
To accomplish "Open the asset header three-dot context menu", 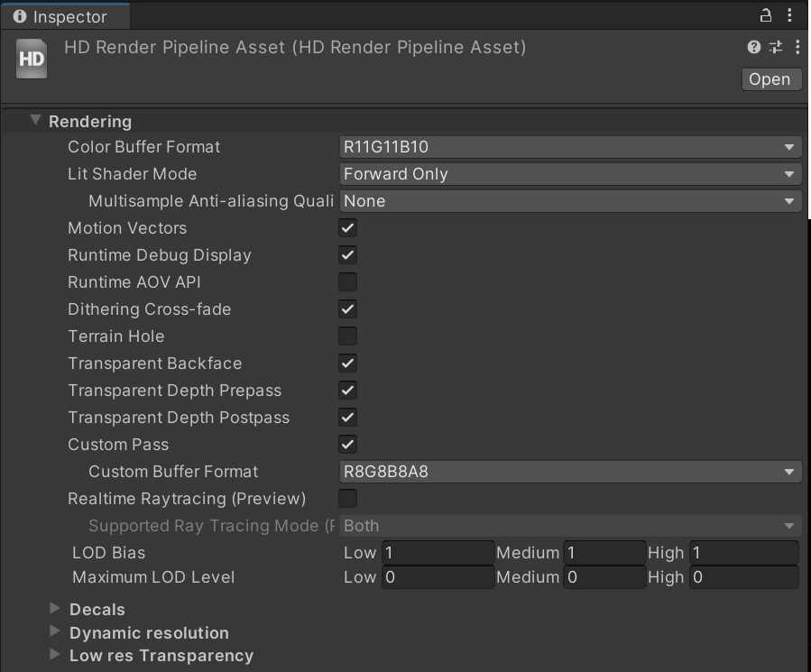I will tap(796, 47).
